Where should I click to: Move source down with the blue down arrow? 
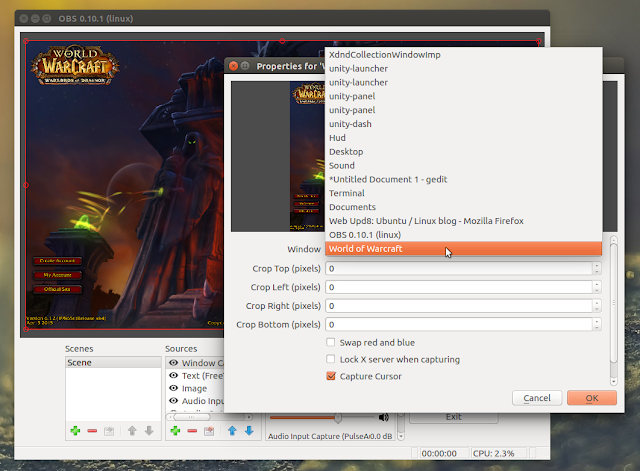(x=249, y=431)
